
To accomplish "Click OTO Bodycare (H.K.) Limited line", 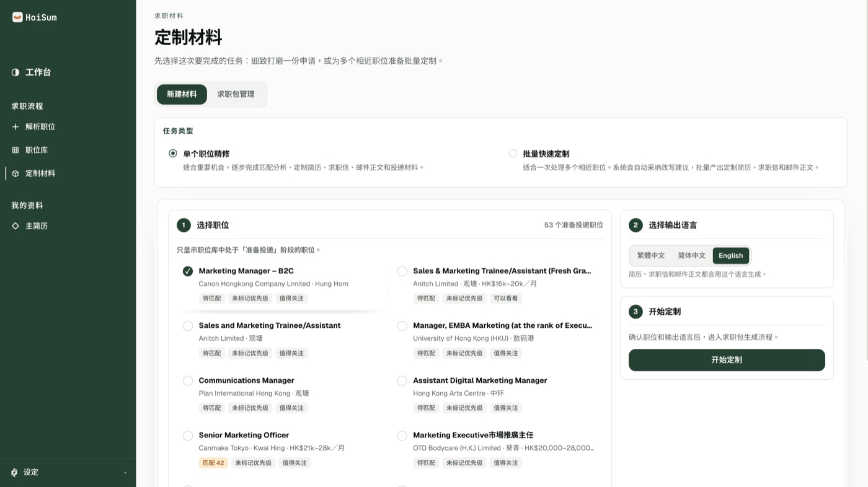I will click(503, 448).
